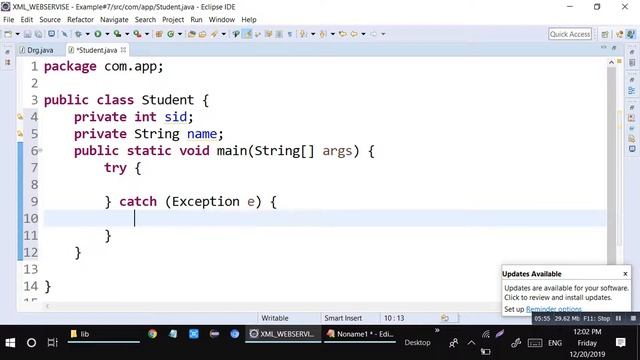The image size is (640, 360).
Task: Close the Student.java editor tab
Action: pos(123,50)
